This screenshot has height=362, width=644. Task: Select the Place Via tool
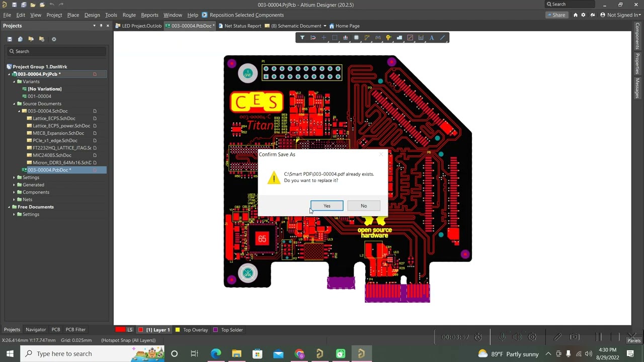[388, 38]
